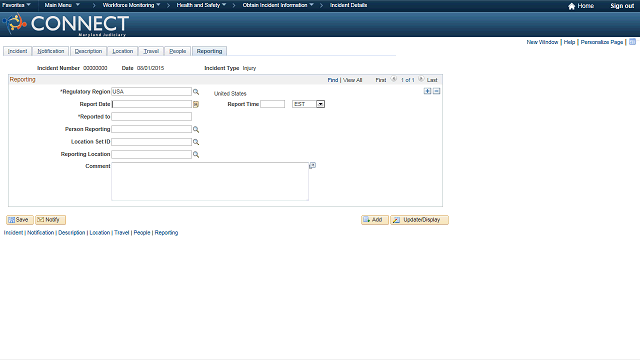Click the bottom Incident link

(13, 233)
